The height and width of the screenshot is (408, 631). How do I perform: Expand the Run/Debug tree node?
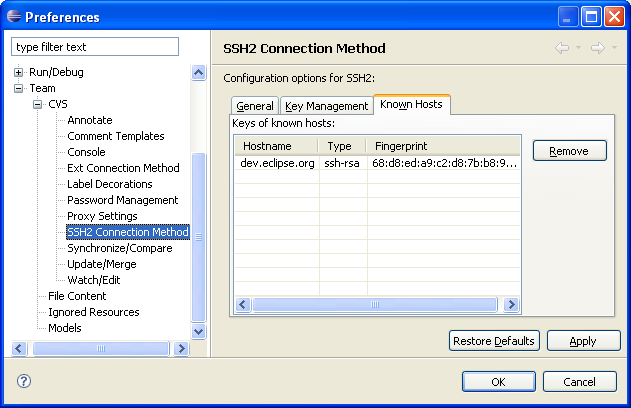[x=19, y=72]
